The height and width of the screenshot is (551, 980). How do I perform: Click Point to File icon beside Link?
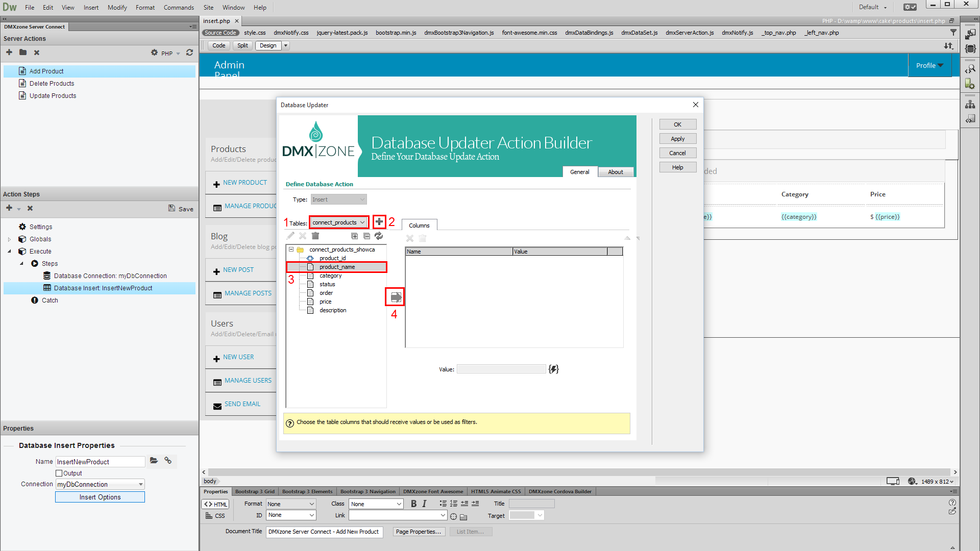pos(453,516)
